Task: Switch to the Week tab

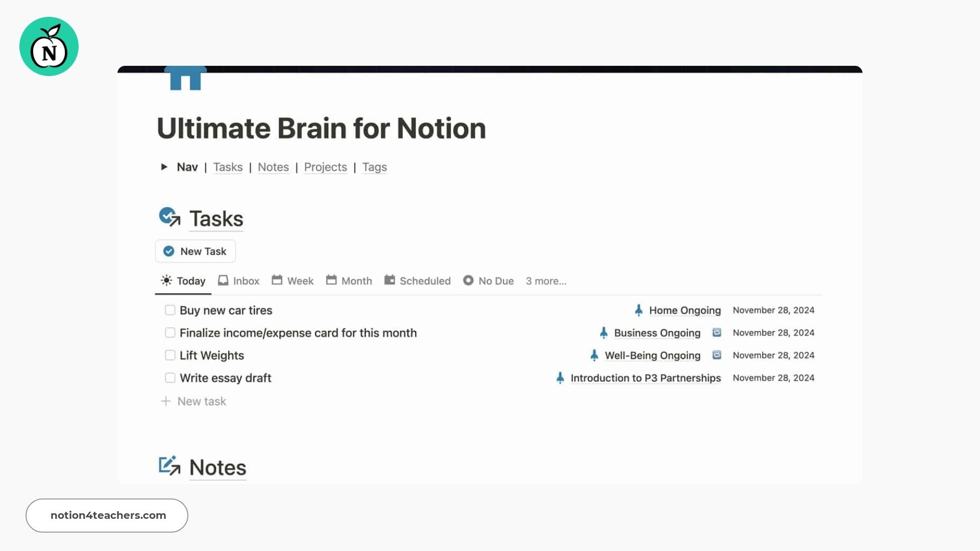Action: tap(300, 281)
